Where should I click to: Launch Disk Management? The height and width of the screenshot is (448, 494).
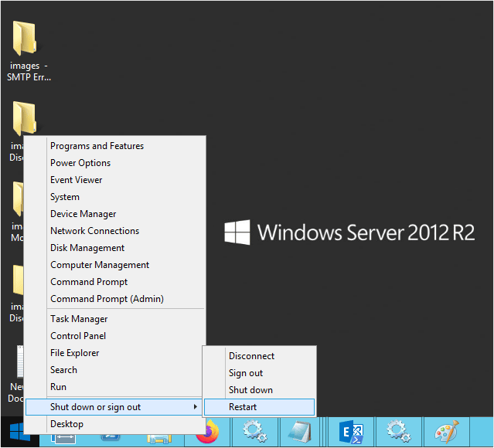click(115, 248)
